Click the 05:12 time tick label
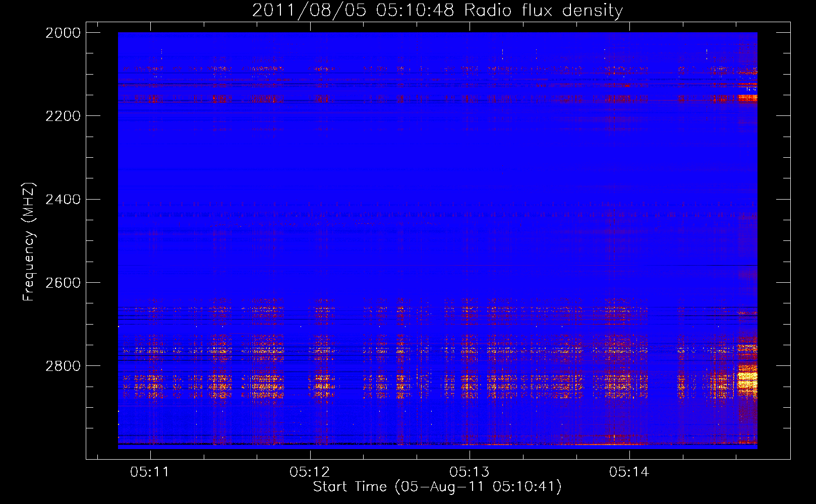Image resolution: width=816 pixels, height=504 pixels. pyautogui.click(x=310, y=472)
